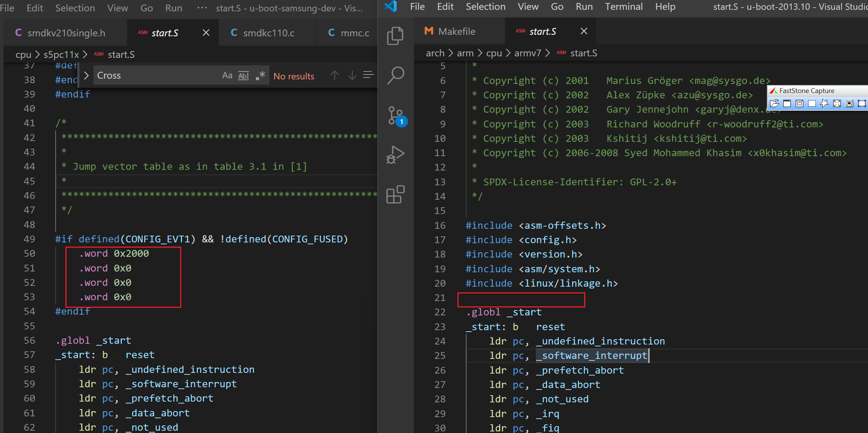Click the ASM file icon on left start.S tab
Image resolution: width=868 pixels, height=433 pixels.
pos(143,33)
